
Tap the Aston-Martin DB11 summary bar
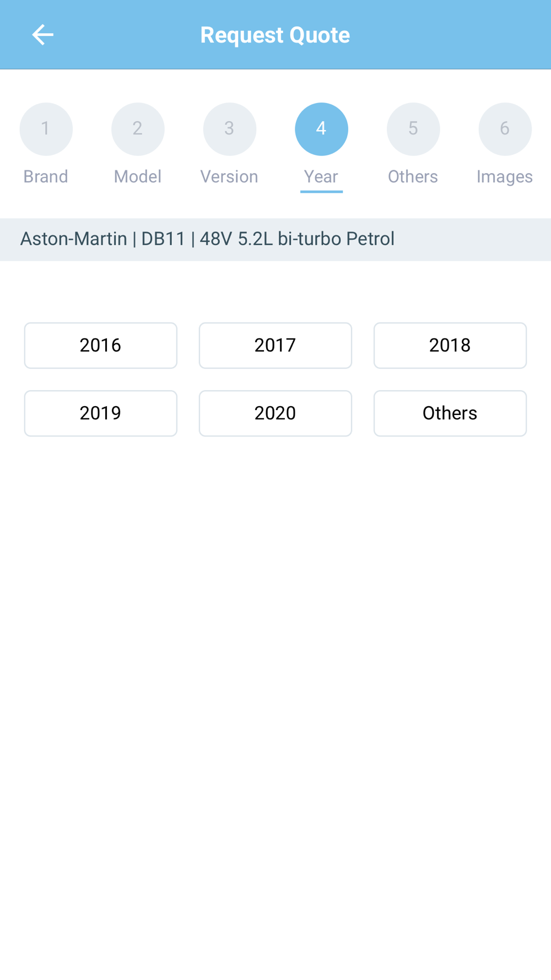[x=275, y=239]
